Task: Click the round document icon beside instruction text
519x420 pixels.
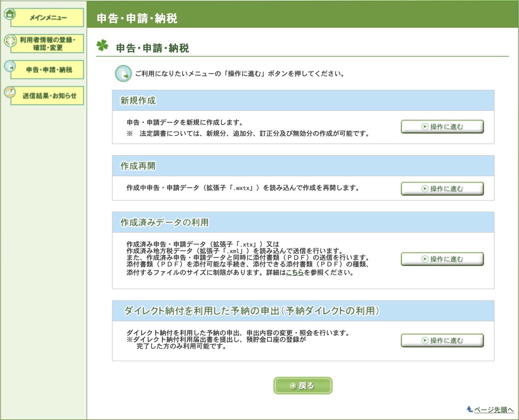Action: (x=123, y=74)
